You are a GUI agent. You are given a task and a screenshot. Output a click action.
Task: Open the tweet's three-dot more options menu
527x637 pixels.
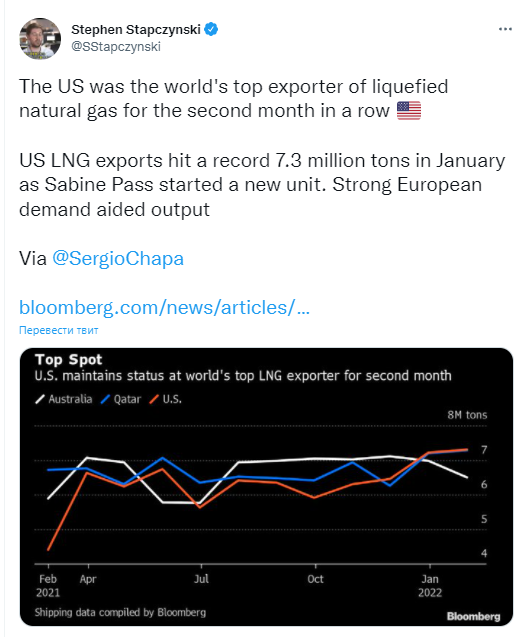[505, 29]
